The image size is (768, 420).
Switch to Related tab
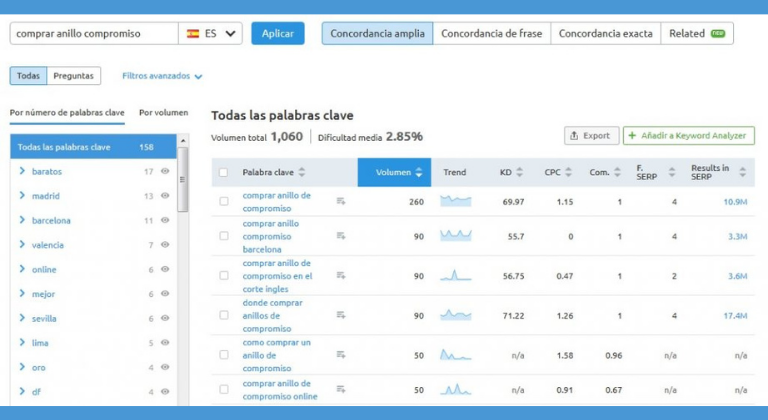(x=697, y=33)
